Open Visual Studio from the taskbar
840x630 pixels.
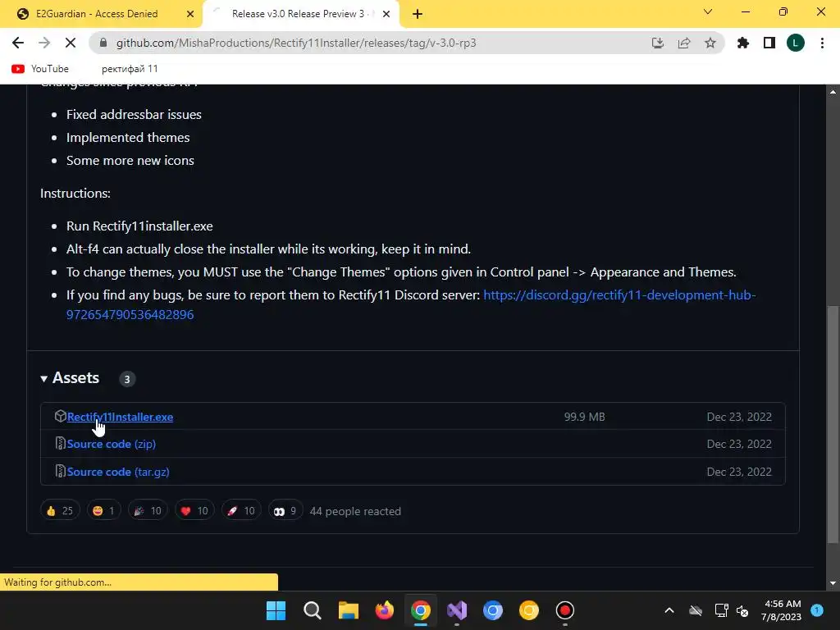(456, 610)
